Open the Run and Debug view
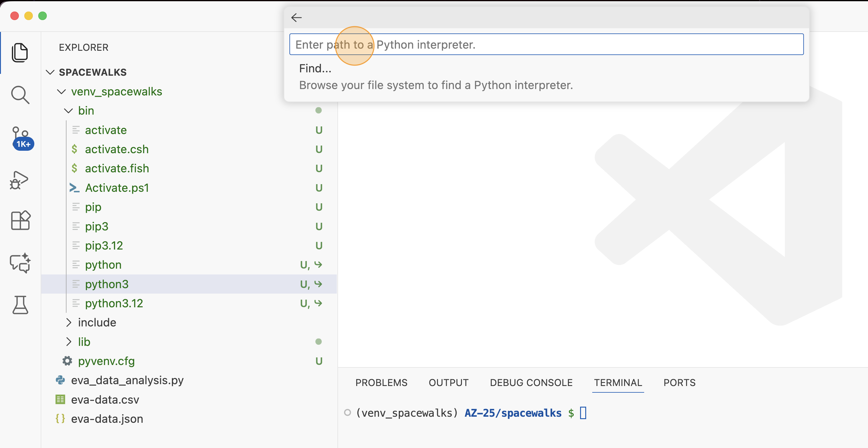 pyautogui.click(x=19, y=180)
